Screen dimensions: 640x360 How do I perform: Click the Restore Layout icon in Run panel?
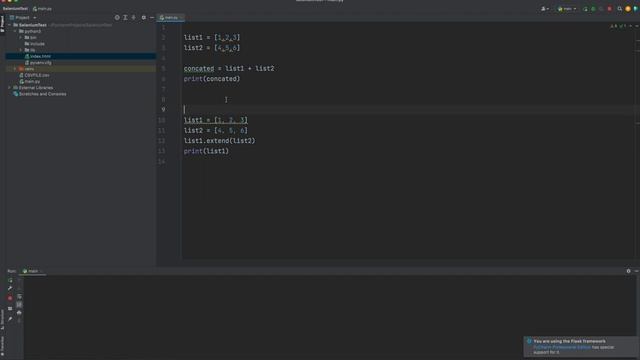click(x=10, y=309)
